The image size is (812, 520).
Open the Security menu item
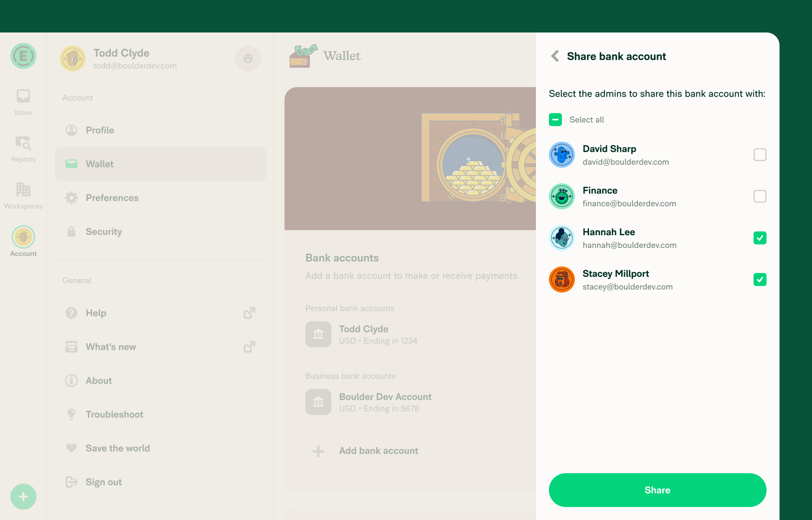point(104,232)
